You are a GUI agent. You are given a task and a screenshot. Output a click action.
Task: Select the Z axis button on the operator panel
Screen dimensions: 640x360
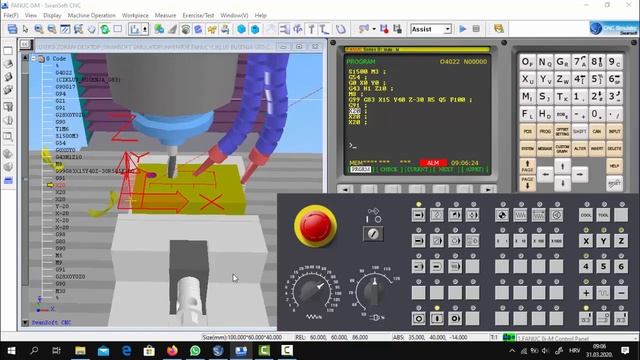(x=621, y=241)
